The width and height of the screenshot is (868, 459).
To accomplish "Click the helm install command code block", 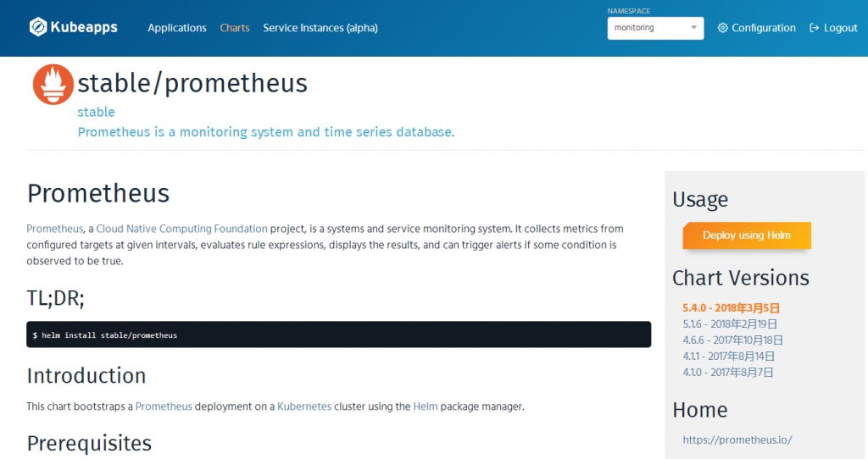I will pyautogui.click(x=339, y=335).
